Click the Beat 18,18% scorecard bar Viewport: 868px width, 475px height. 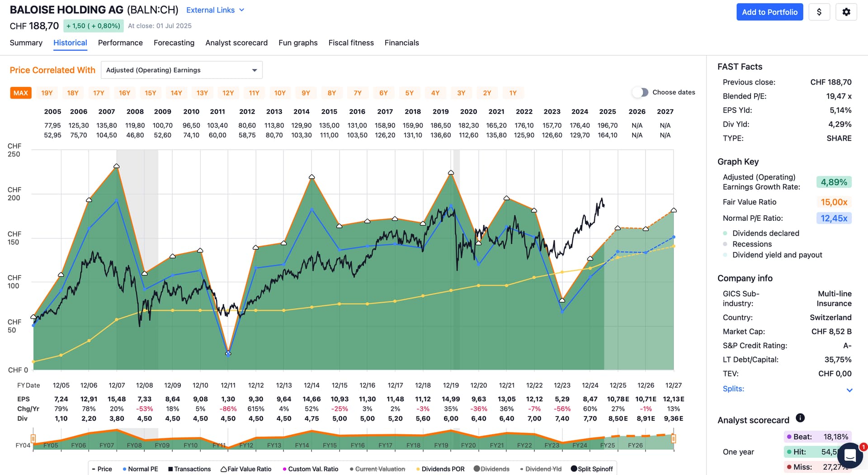coord(818,437)
